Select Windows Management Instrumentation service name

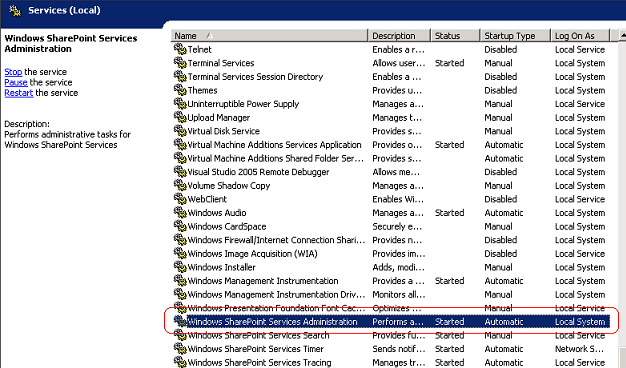click(x=263, y=281)
